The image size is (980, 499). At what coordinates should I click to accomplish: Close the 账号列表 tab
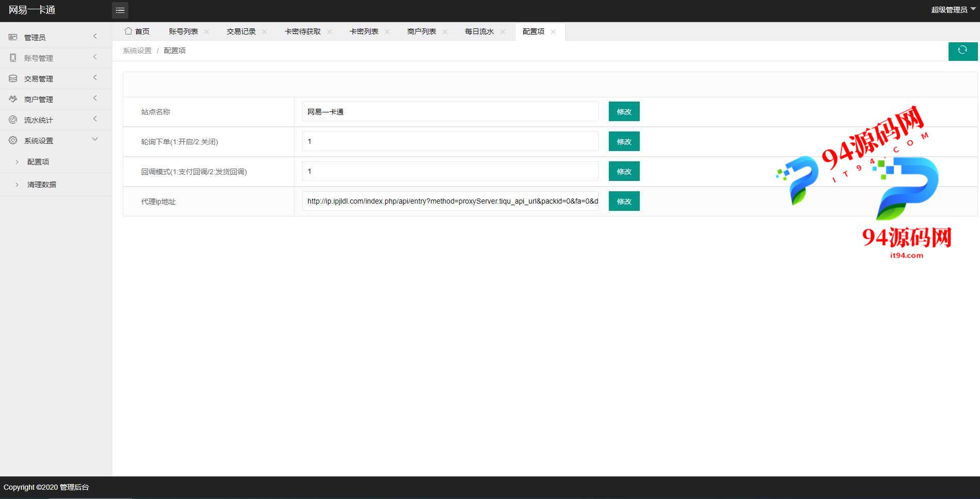coord(207,31)
